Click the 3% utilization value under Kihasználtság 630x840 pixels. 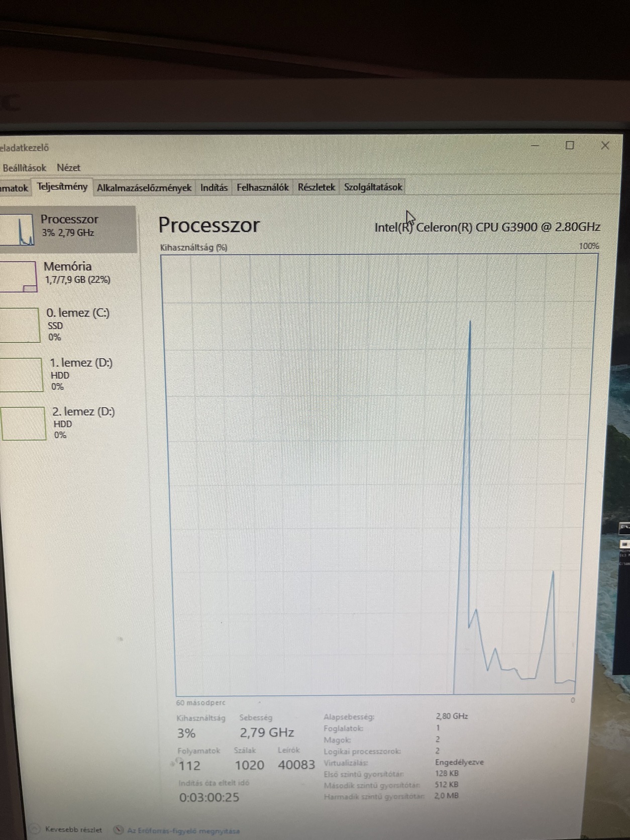click(186, 733)
